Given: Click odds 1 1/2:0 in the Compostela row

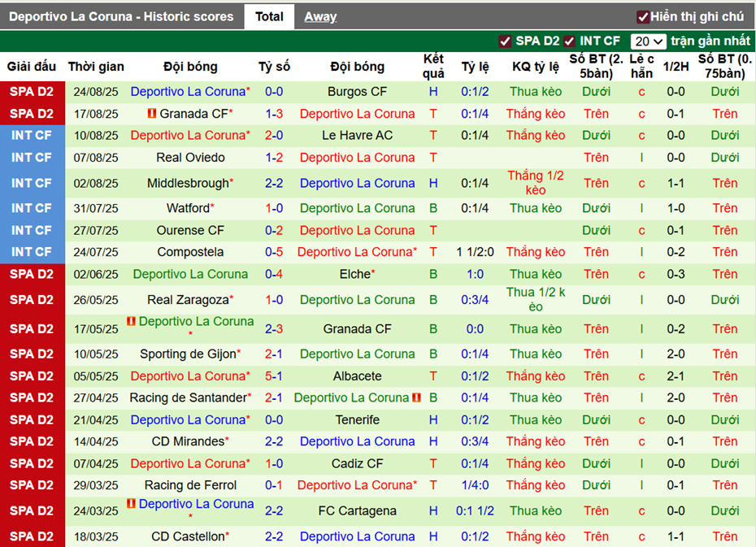Looking at the screenshot, I should tap(475, 252).
